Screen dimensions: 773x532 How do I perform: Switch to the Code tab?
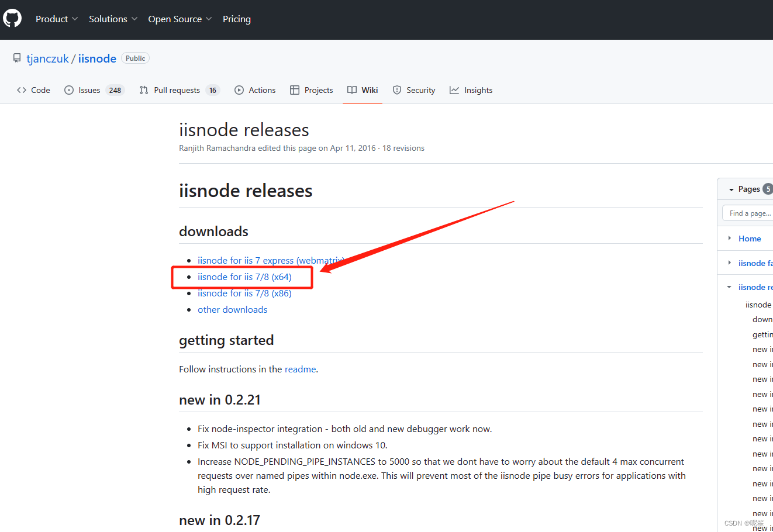tap(33, 90)
